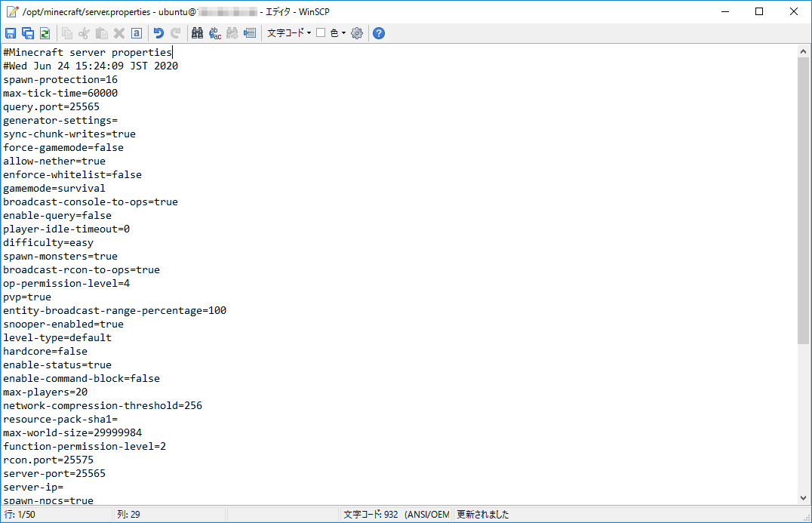Image resolution: width=812 pixels, height=523 pixels.
Task: Click the line 'level-type=default'
Action: click(x=57, y=337)
